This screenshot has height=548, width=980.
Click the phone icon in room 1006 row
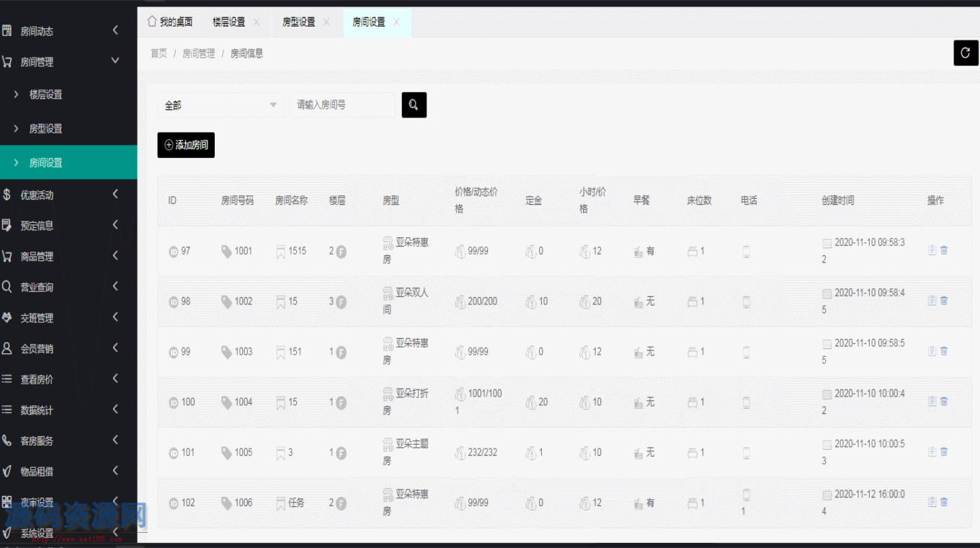tap(747, 495)
